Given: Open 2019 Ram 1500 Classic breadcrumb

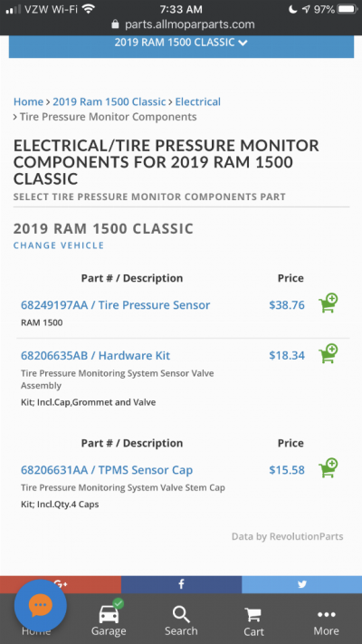Looking at the screenshot, I should point(110,101).
